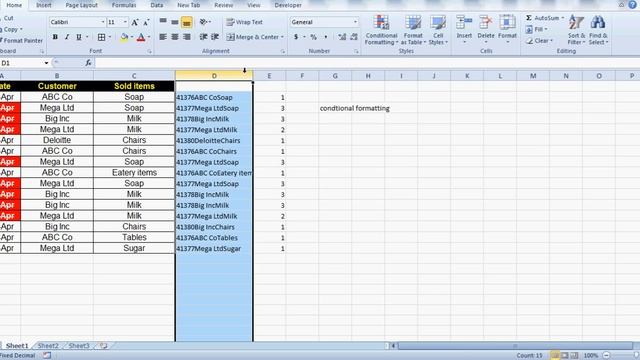640x360 pixels.
Task: Switch to the Insert ribbon tab
Action: click(44, 5)
